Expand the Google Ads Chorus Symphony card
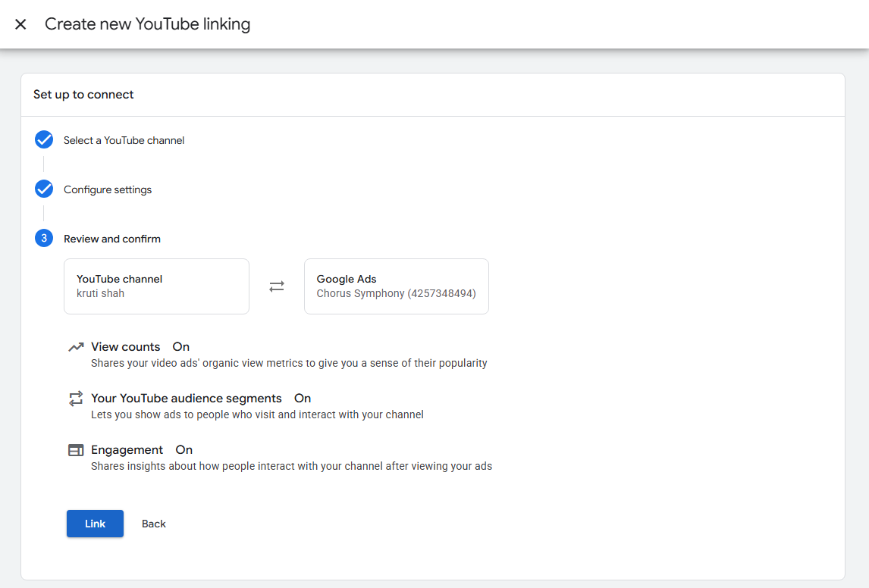869x588 pixels. point(396,286)
